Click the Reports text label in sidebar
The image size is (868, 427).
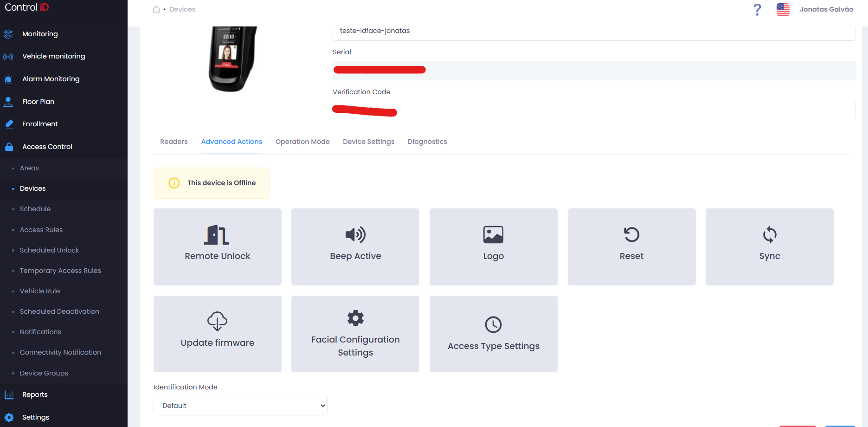(35, 395)
